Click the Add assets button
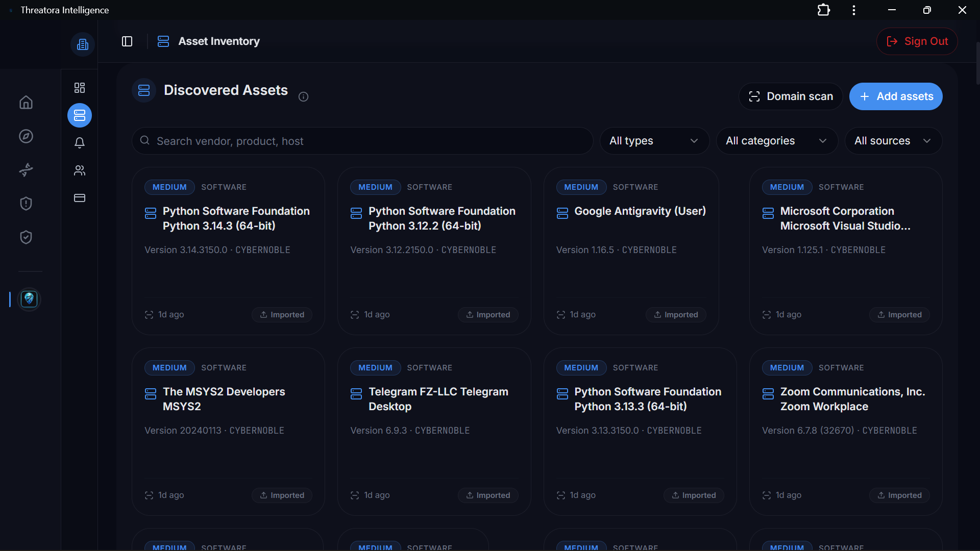 tap(896, 96)
